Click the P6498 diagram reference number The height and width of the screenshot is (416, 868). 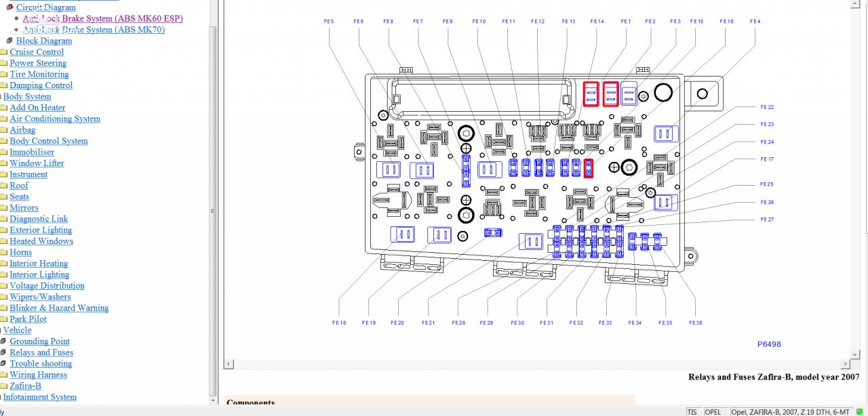pyautogui.click(x=769, y=344)
